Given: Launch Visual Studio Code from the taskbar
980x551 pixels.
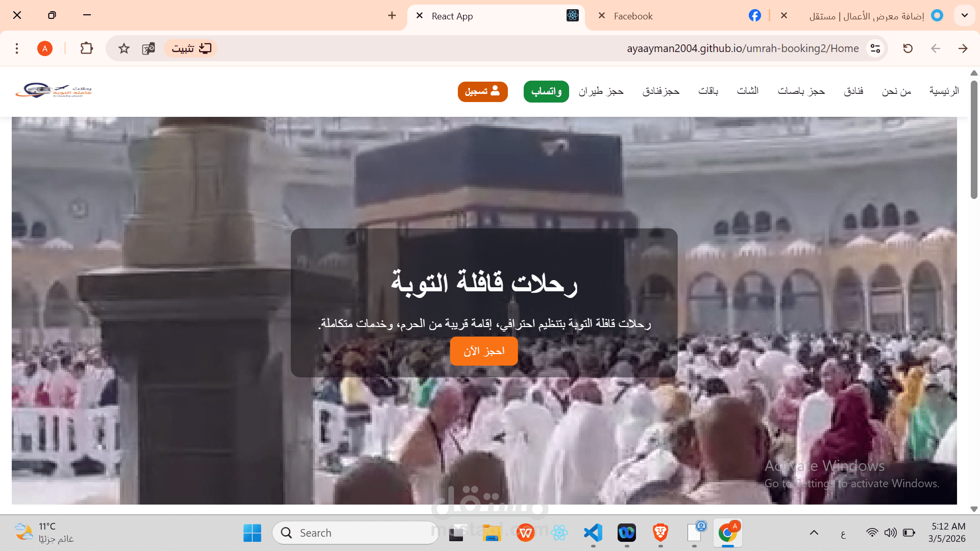Looking at the screenshot, I should click(592, 532).
